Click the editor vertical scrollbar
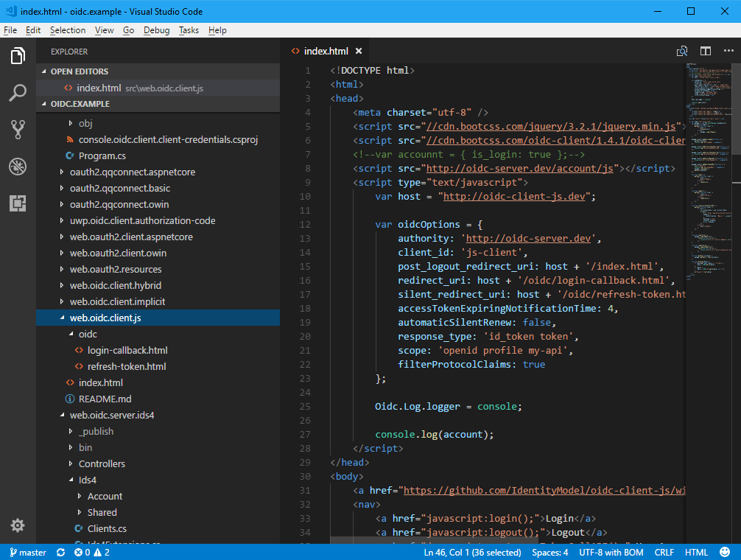 click(x=737, y=109)
